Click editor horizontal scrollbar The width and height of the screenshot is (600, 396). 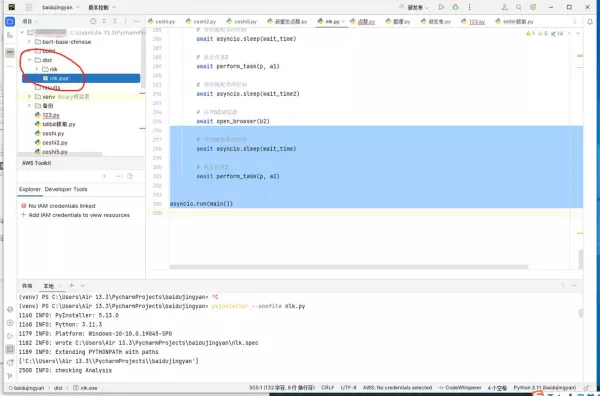tap(349, 267)
